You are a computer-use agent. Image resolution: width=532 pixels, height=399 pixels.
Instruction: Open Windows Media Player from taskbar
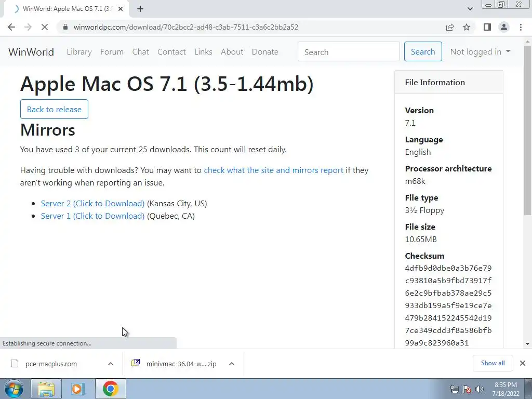coord(78,389)
